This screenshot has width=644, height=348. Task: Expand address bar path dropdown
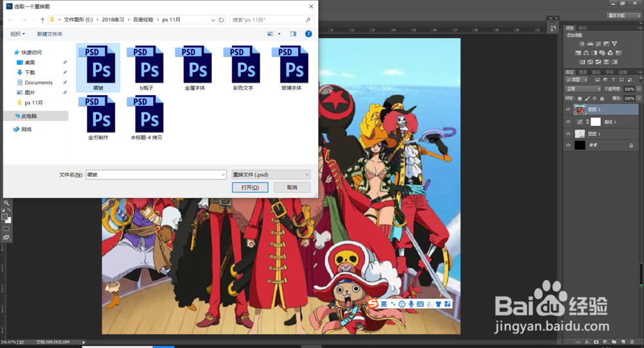pos(213,20)
